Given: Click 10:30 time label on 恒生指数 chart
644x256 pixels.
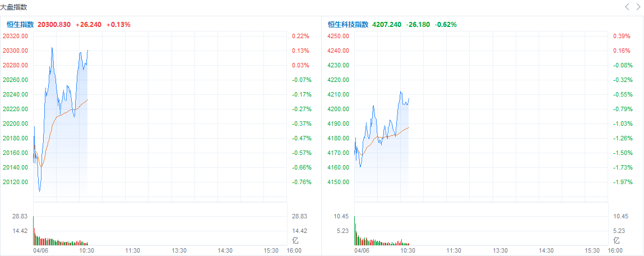Looking at the screenshot, I should point(86,250).
